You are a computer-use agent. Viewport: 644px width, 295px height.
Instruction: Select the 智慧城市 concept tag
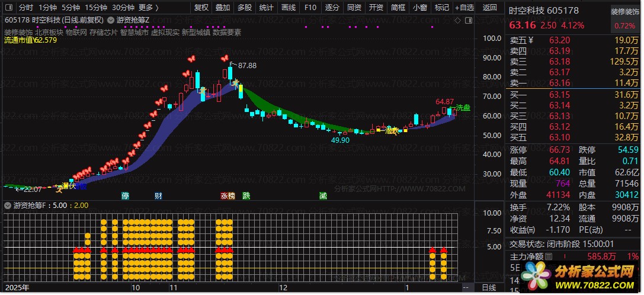[x=134, y=32]
